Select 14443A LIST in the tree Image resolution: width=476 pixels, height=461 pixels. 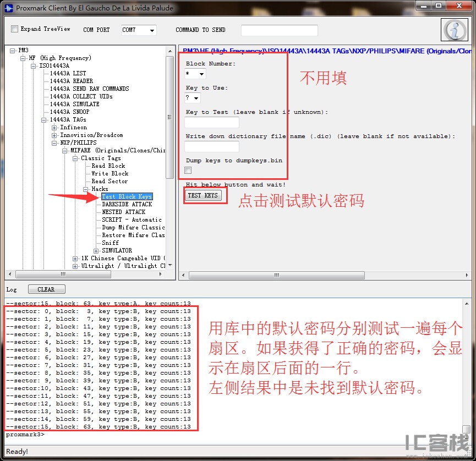(68, 74)
